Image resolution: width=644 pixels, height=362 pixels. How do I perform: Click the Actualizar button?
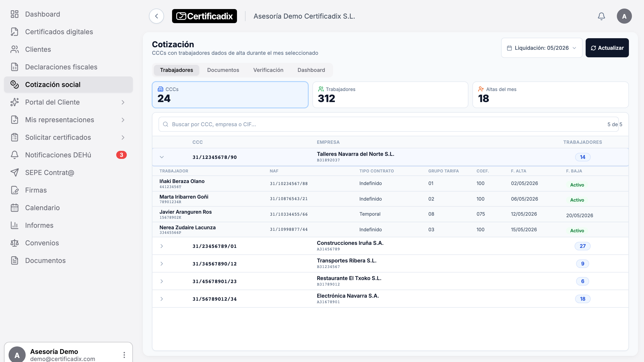pos(607,48)
